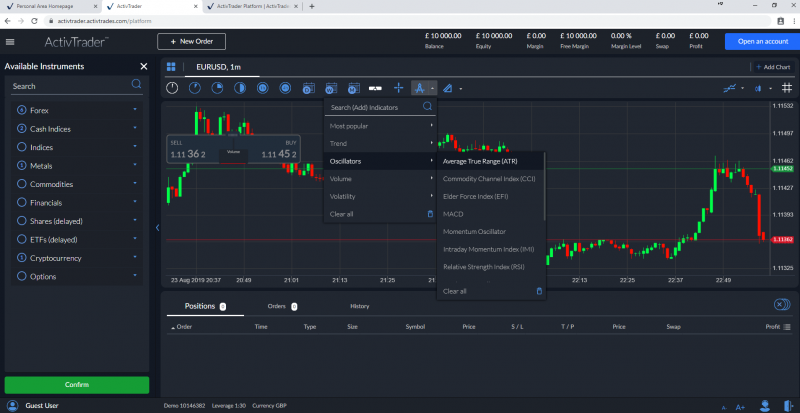Click the compass indicators tool icon
Screen dimensions: 800x413
[419, 88]
